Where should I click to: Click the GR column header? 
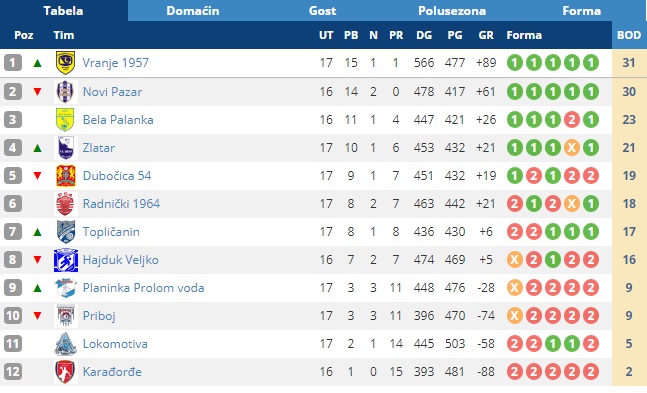coord(486,35)
